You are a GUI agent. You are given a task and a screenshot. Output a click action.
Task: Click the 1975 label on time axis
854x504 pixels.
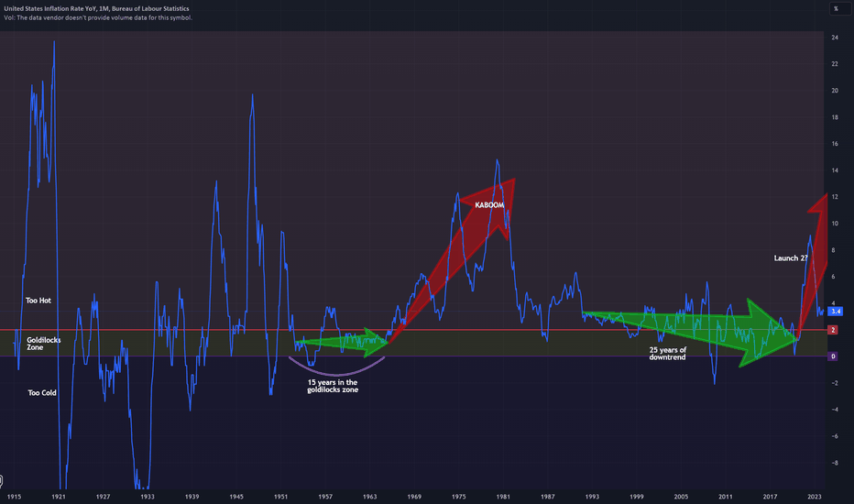coord(458,497)
